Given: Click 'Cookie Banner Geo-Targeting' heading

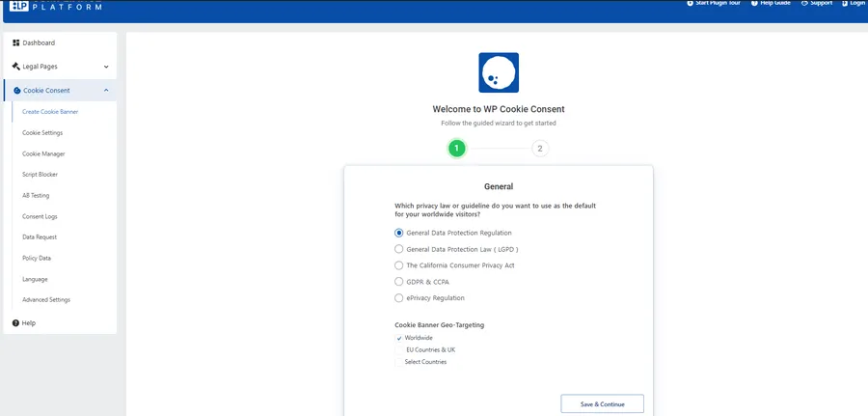Looking at the screenshot, I should 439,325.
